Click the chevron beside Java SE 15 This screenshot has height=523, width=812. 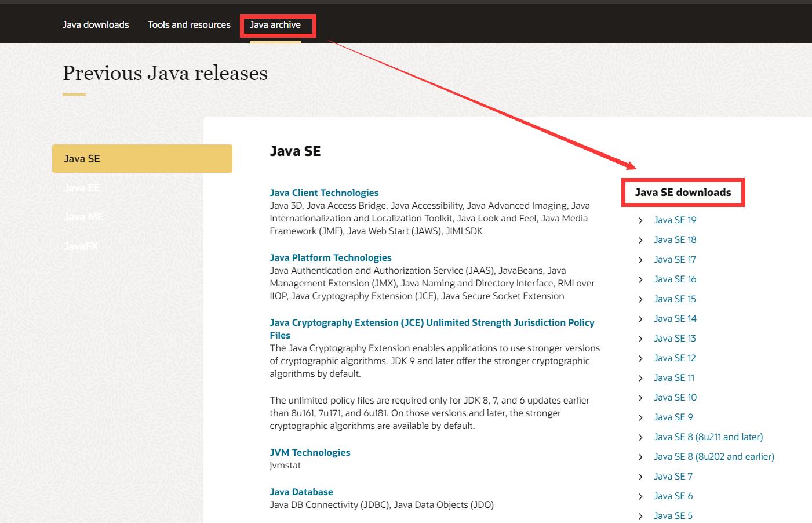tap(640, 299)
